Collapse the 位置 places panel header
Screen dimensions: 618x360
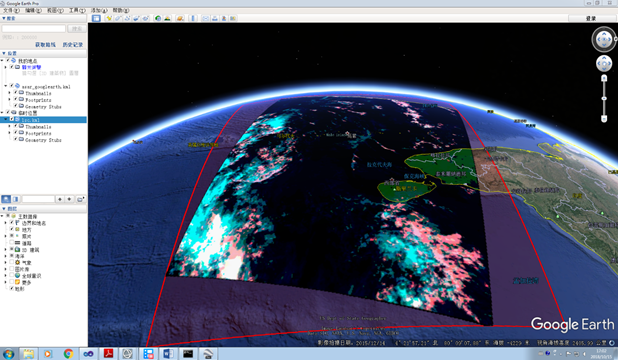[x=43, y=53]
